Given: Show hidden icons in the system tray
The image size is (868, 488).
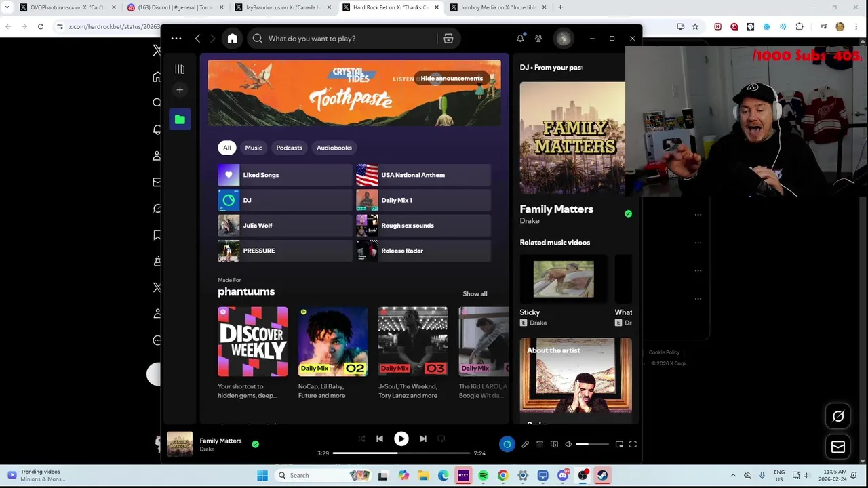Looking at the screenshot, I should point(733,476).
